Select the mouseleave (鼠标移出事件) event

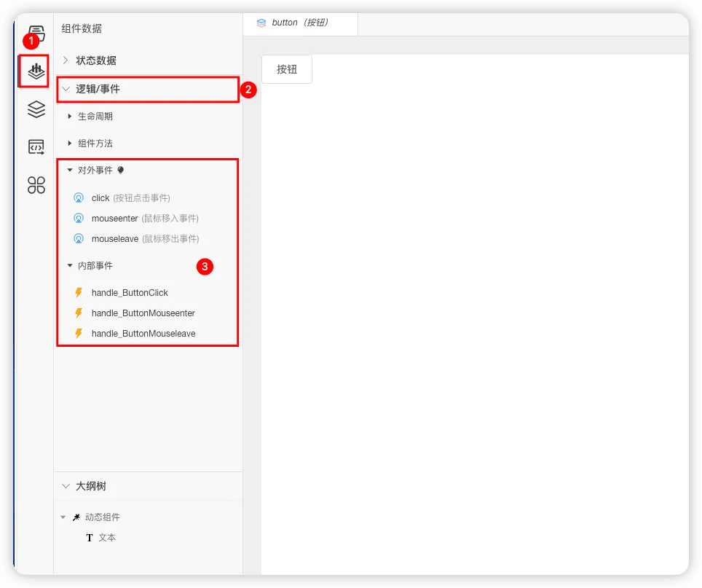click(145, 239)
